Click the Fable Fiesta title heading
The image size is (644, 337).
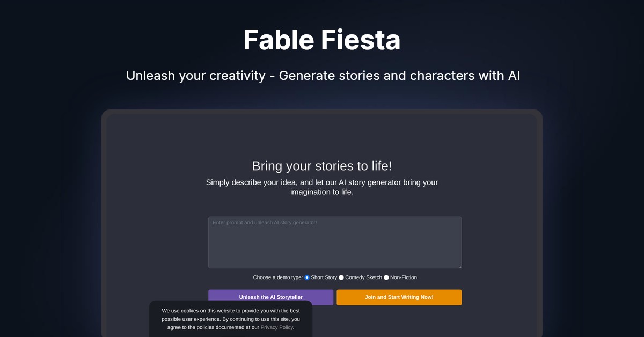point(322,40)
